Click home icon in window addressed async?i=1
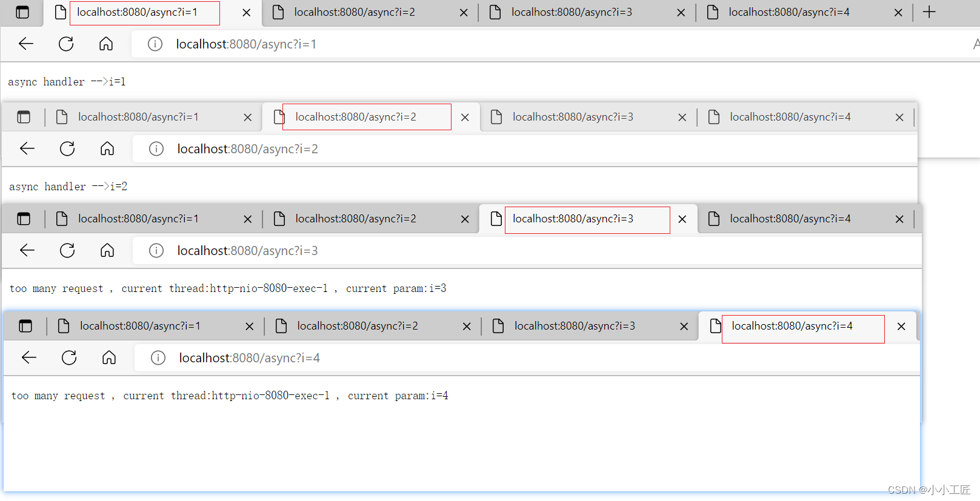The image size is (980, 501). (x=106, y=44)
